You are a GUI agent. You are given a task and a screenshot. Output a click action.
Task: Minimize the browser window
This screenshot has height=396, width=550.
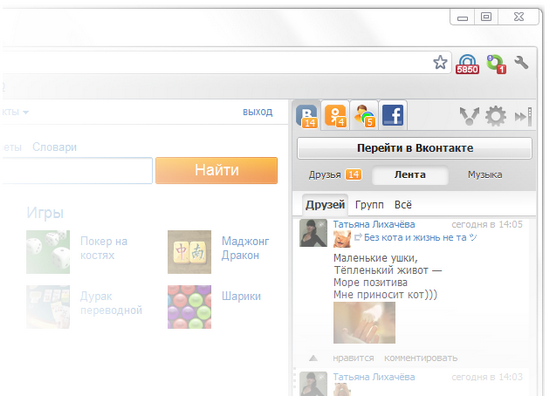463,18
